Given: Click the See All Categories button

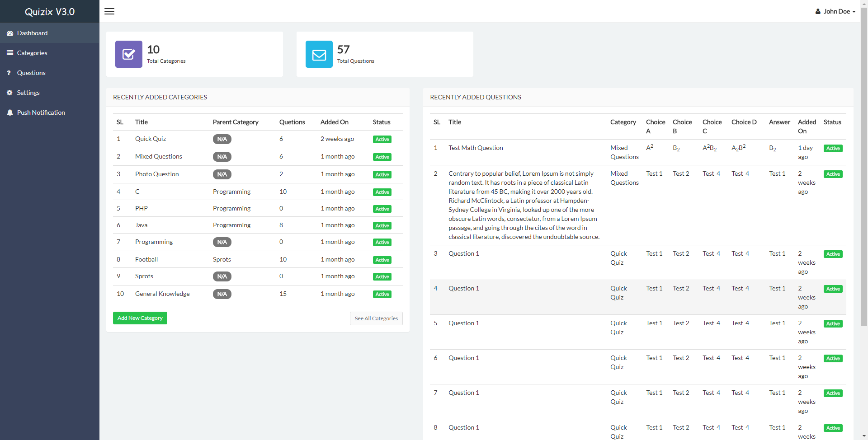Looking at the screenshot, I should [376, 318].
